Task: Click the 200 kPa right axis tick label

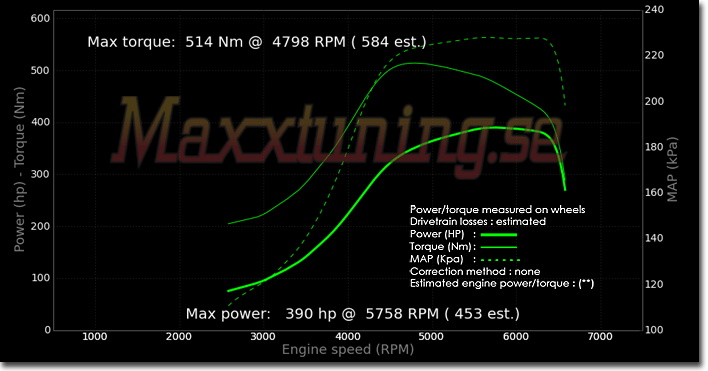Action: pos(654,101)
